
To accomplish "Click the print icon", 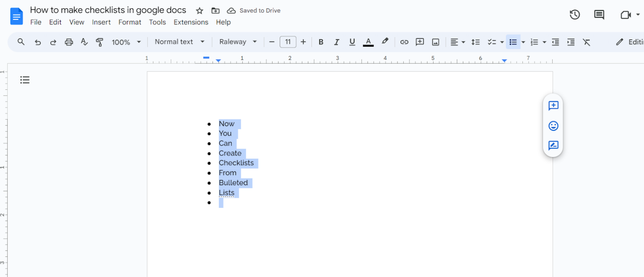I will [x=69, y=42].
